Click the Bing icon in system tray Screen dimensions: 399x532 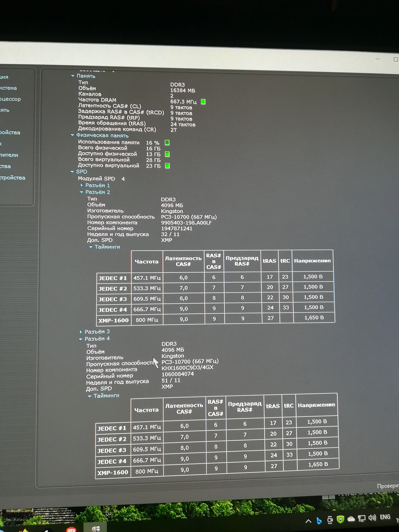(319, 521)
